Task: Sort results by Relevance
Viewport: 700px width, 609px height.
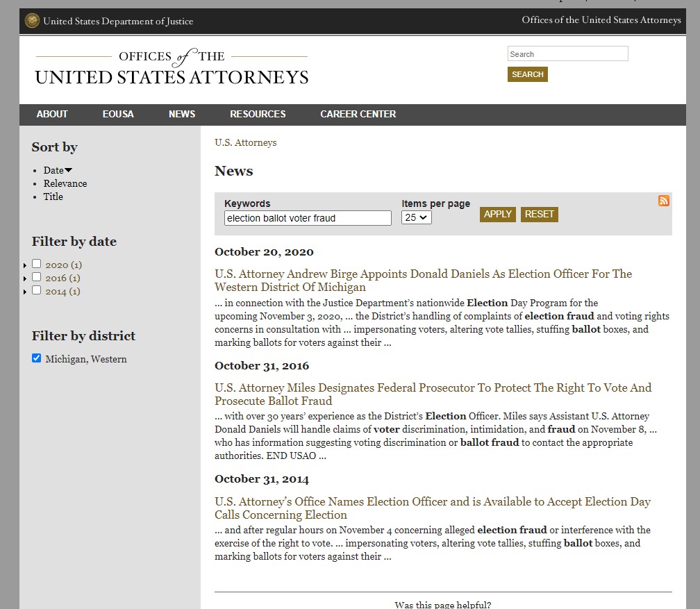Action: pos(65,183)
